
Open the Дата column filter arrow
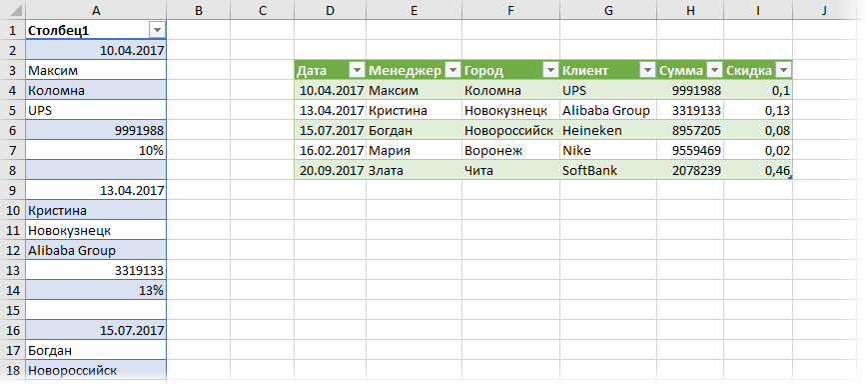tap(357, 70)
